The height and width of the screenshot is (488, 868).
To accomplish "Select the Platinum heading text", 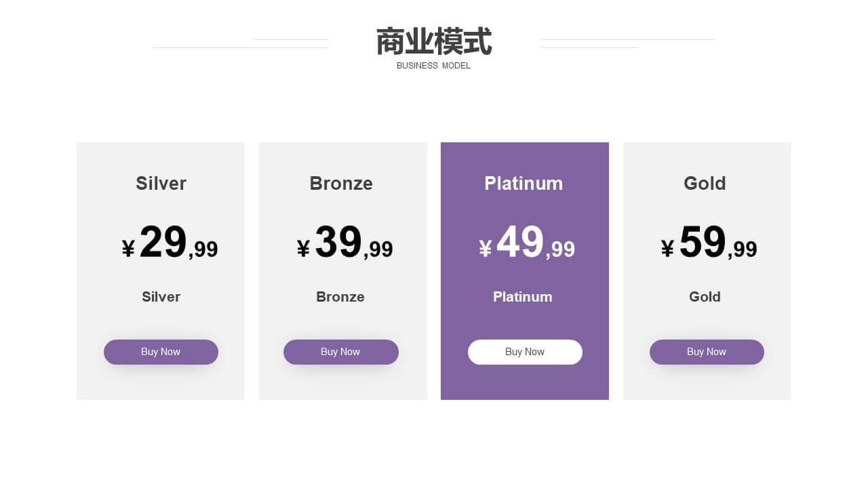I will [x=524, y=184].
